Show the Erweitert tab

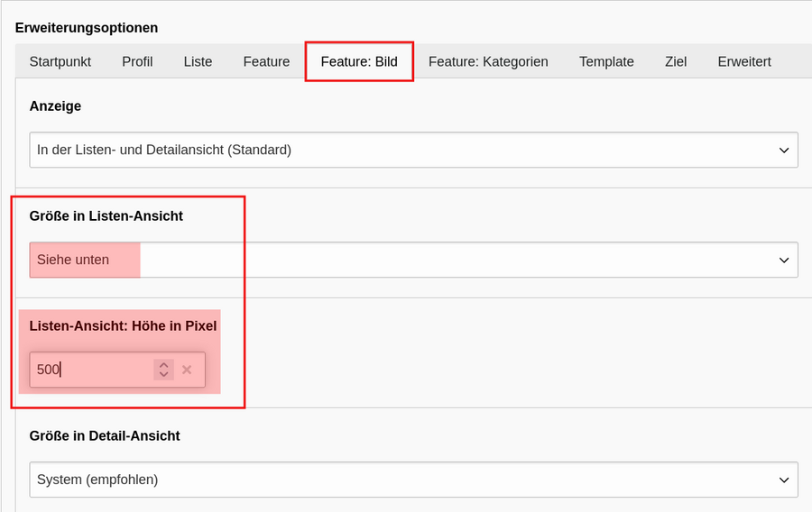click(744, 61)
